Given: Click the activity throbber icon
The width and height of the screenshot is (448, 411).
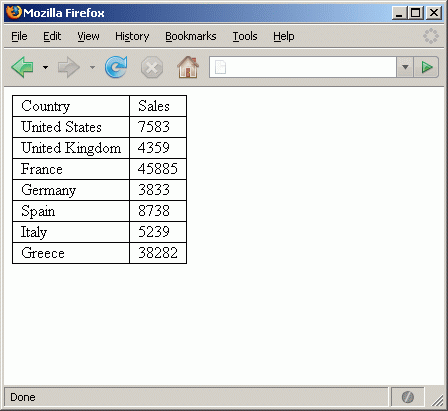Looking at the screenshot, I should (431, 36).
